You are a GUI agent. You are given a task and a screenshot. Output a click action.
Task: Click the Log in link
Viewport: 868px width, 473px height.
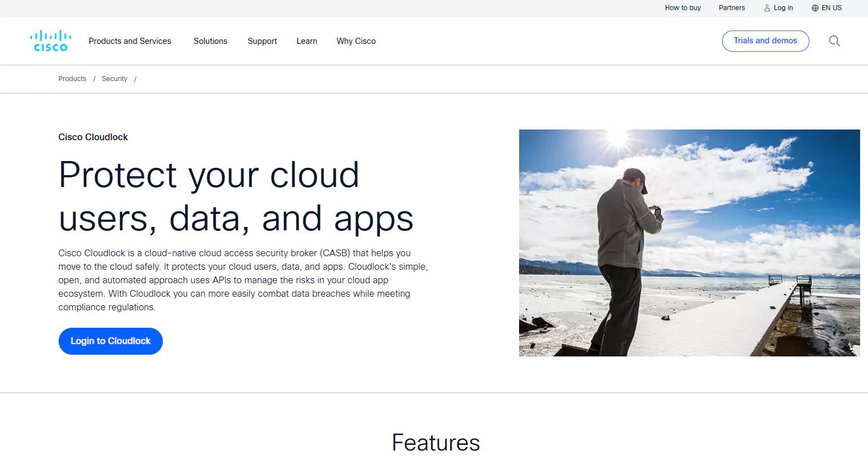tap(782, 8)
